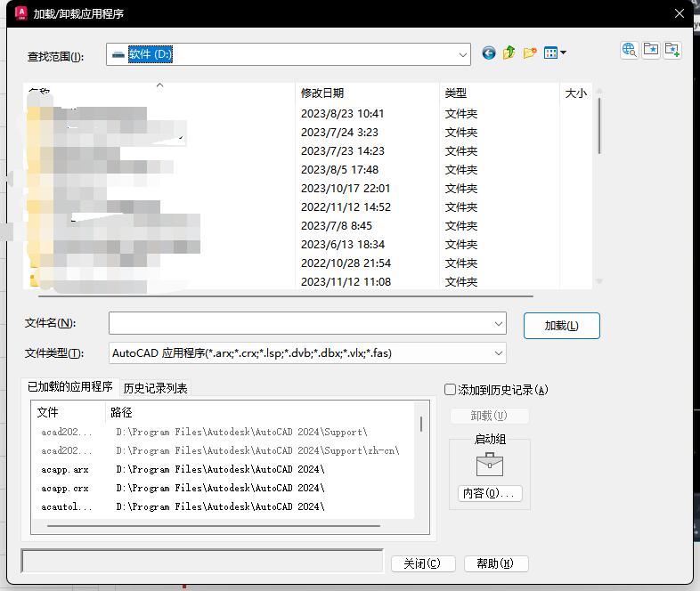Select the folder dated 2023/7/24 3:23

point(307,133)
